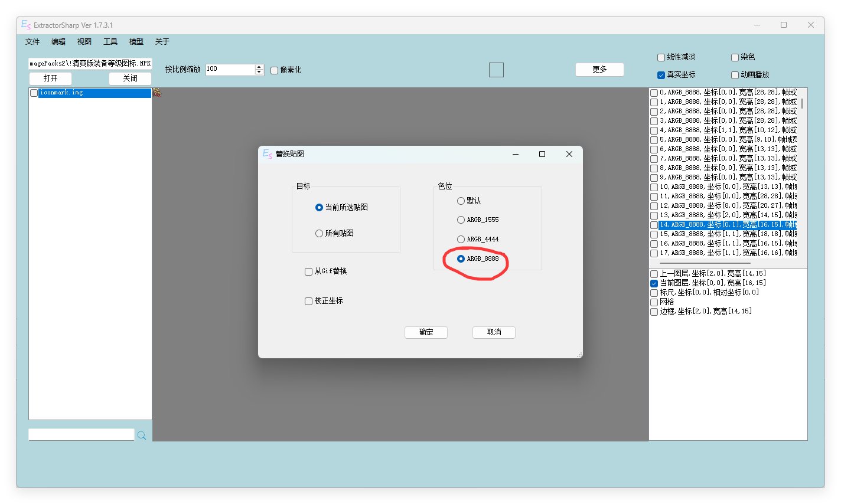841x504 pixels.
Task: Tick the 校正坐标 checkbox
Action: click(308, 301)
